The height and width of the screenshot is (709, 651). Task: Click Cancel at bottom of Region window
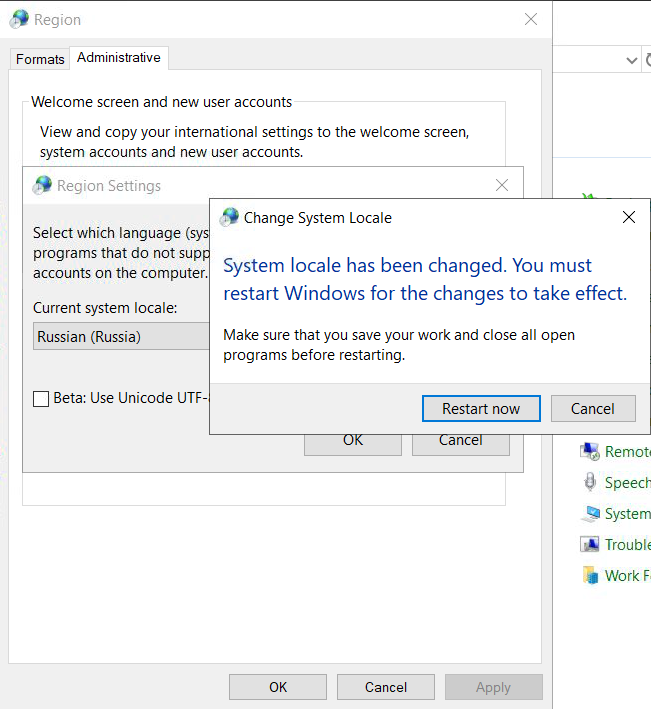[x=386, y=687]
